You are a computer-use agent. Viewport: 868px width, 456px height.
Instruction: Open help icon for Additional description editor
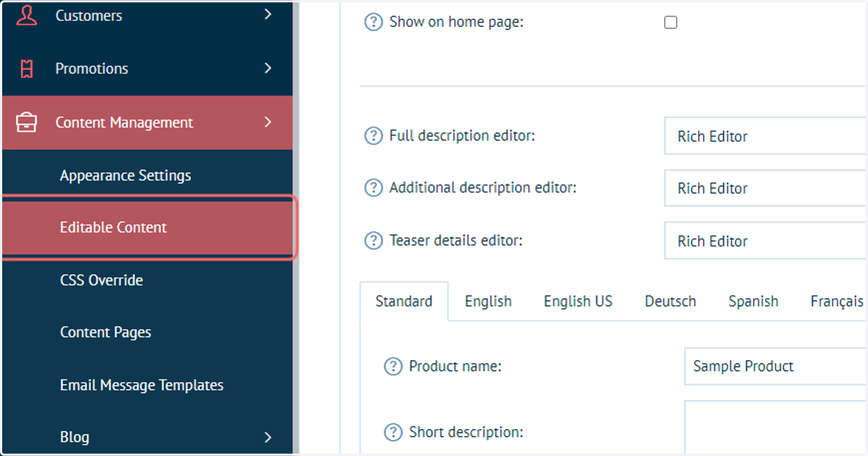click(x=373, y=188)
